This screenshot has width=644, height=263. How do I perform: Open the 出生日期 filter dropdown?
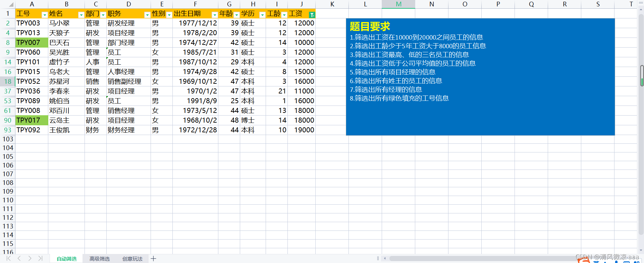coord(215,15)
